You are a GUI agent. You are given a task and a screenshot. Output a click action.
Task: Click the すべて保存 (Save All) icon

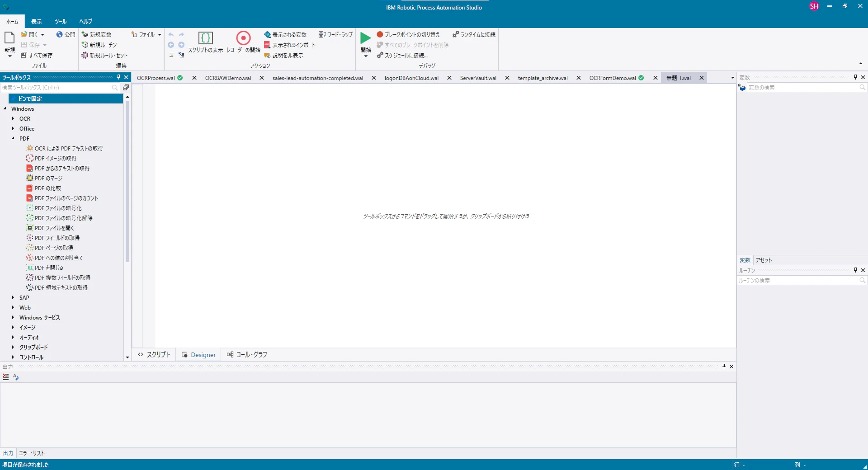click(x=24, y=55)
